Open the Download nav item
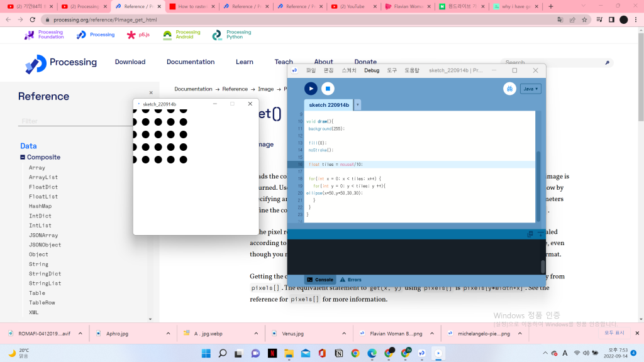The width and height of the screenshot is (644, 362). (130, 62)
